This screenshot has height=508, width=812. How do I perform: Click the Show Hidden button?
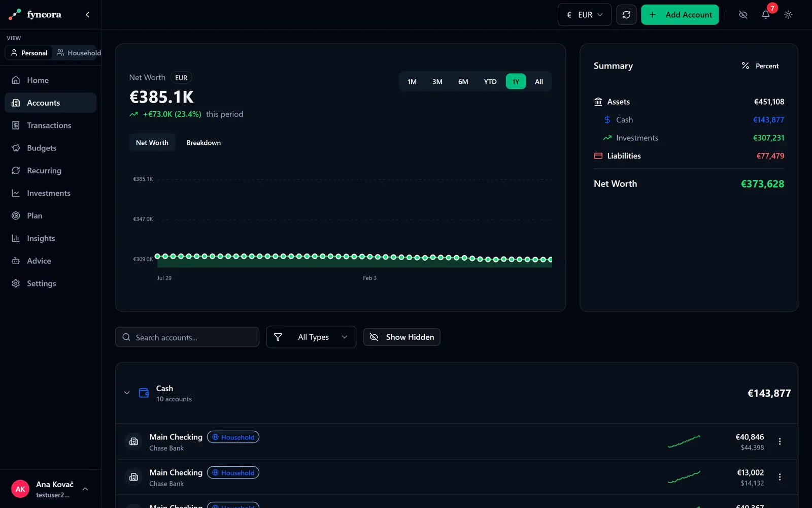coord(401,337)
